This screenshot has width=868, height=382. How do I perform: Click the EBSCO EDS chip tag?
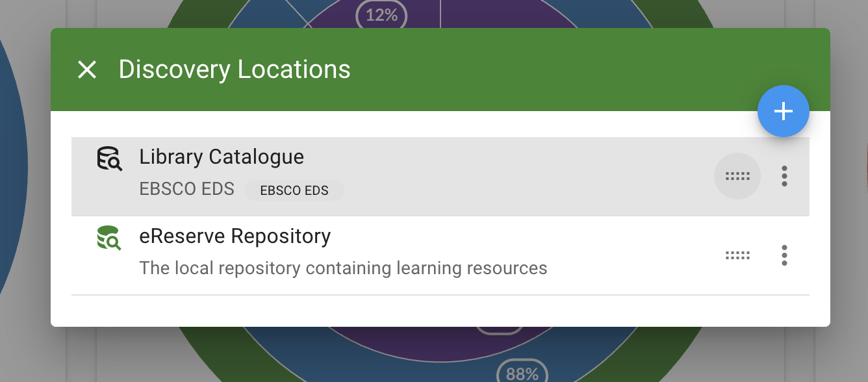(x=294, y=190)
